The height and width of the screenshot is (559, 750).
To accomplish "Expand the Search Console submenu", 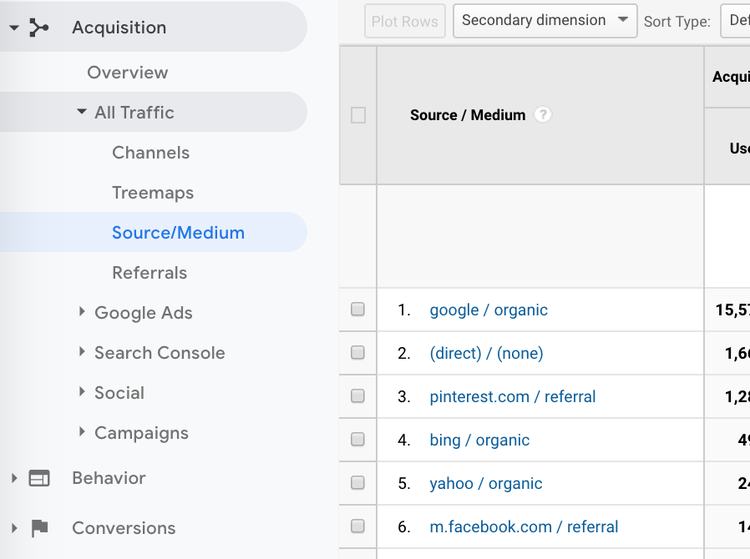I will tap(82, 352).
